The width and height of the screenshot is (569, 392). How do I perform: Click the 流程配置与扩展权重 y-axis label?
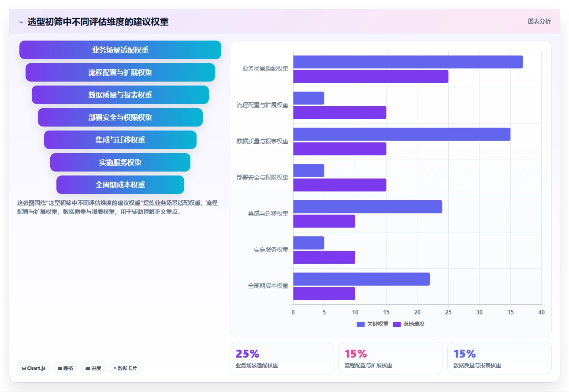[263, 105]
